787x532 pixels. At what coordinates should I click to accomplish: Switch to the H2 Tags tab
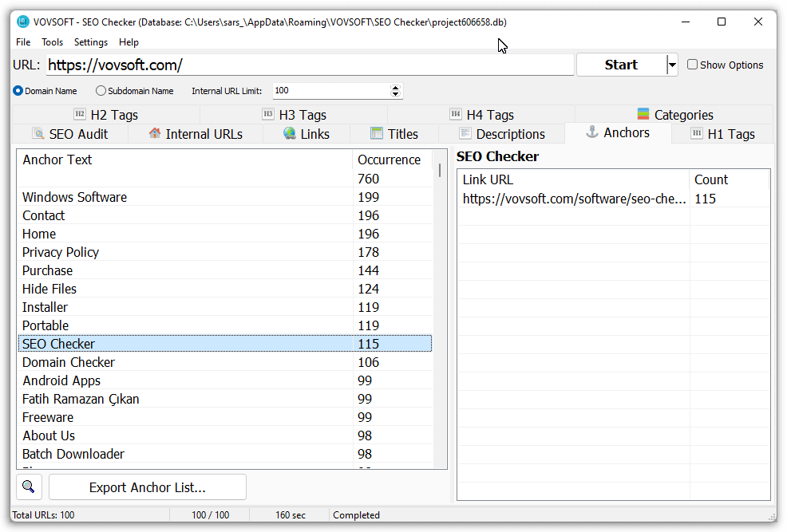[x=106, y=115]
